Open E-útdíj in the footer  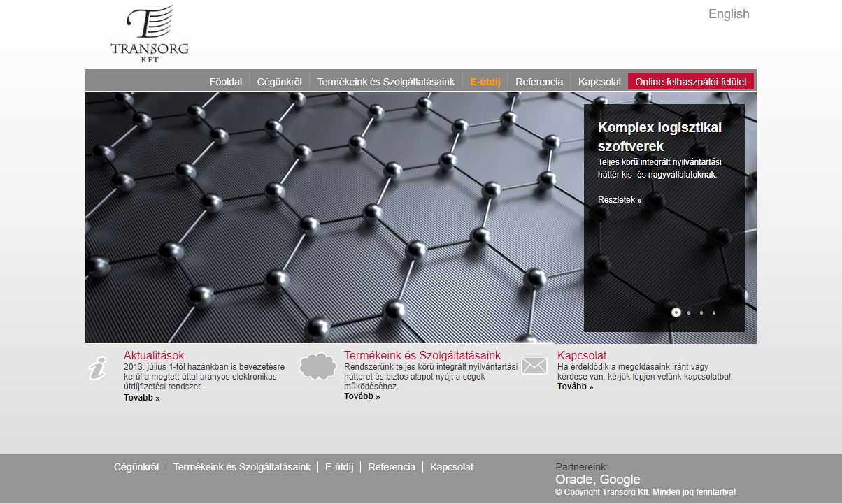point(339,467)
